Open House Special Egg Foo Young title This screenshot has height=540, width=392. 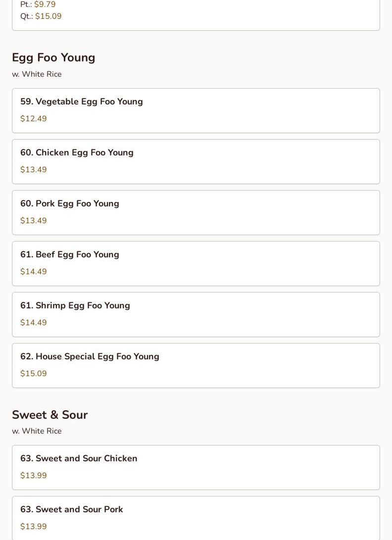[x=90, y=356]
